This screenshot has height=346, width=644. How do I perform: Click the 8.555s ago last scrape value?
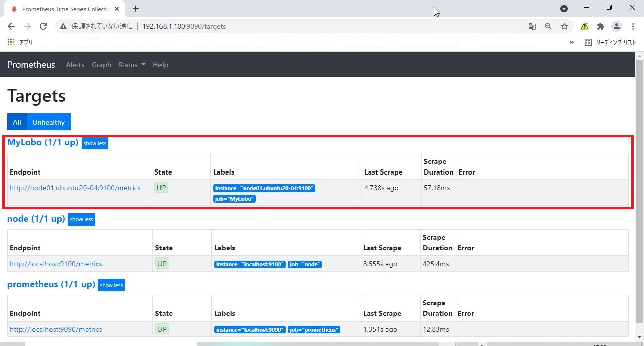coord(380,264)
